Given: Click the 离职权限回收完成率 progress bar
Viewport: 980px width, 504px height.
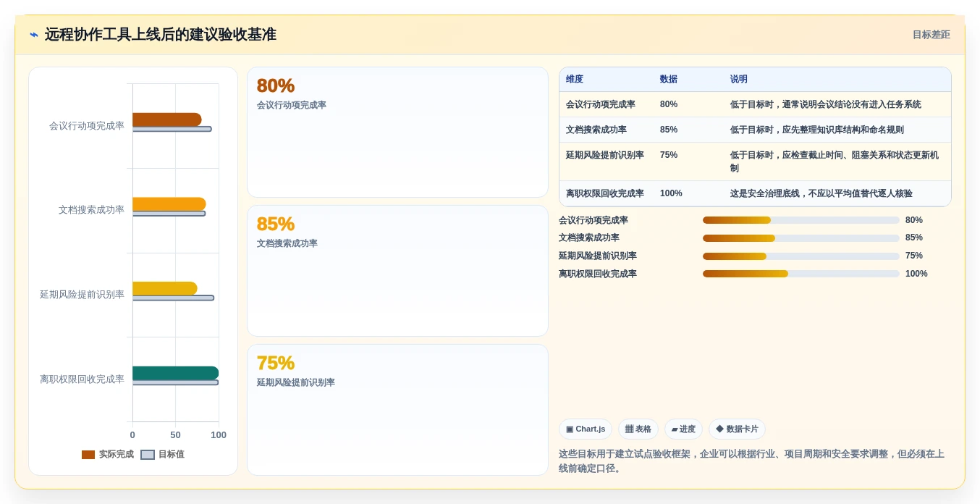Looking at the screenshot, I should pyautogui.click(x=801, y=274).
